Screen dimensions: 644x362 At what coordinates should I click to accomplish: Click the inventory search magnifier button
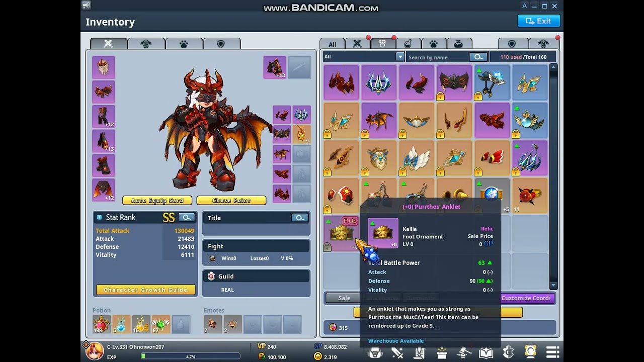pyautogui.click(x=478, y=57)
